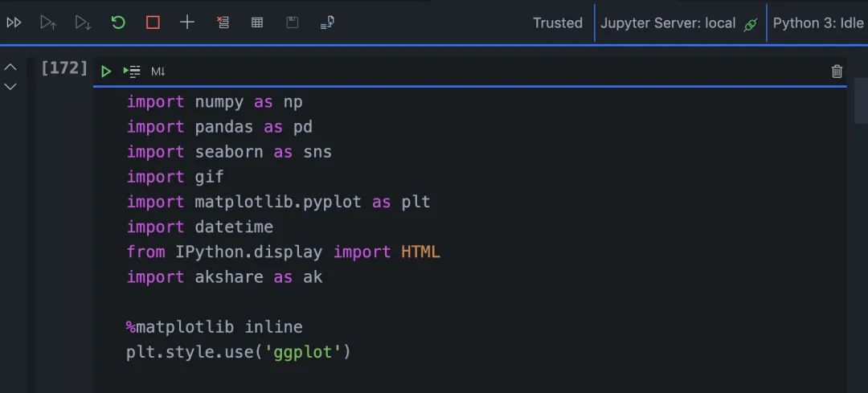
Task: Click the save notebook disk icon
Action: tap(292, 23)
